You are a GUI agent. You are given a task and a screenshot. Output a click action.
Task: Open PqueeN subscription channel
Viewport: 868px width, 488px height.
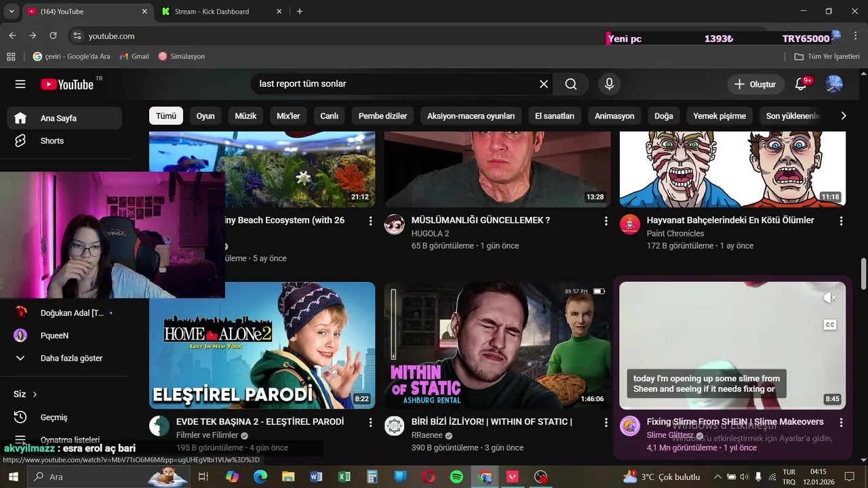click(65, 335)
